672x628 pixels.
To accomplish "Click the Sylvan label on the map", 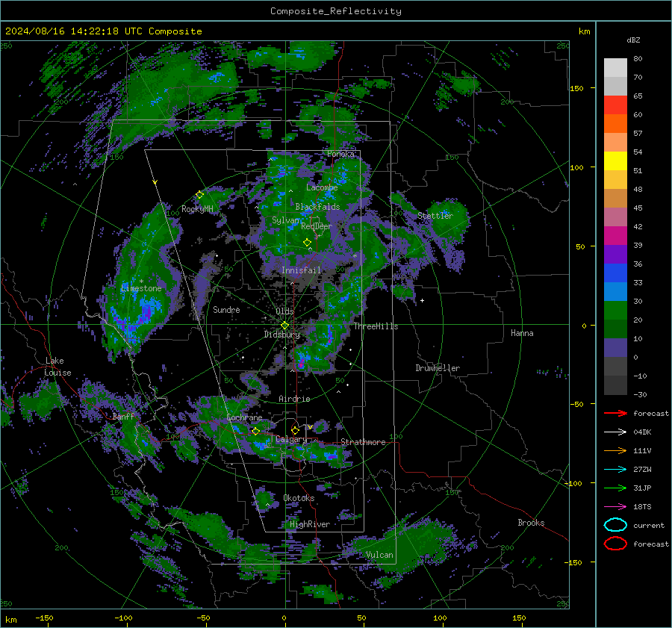I will click(x=285, y=220).
